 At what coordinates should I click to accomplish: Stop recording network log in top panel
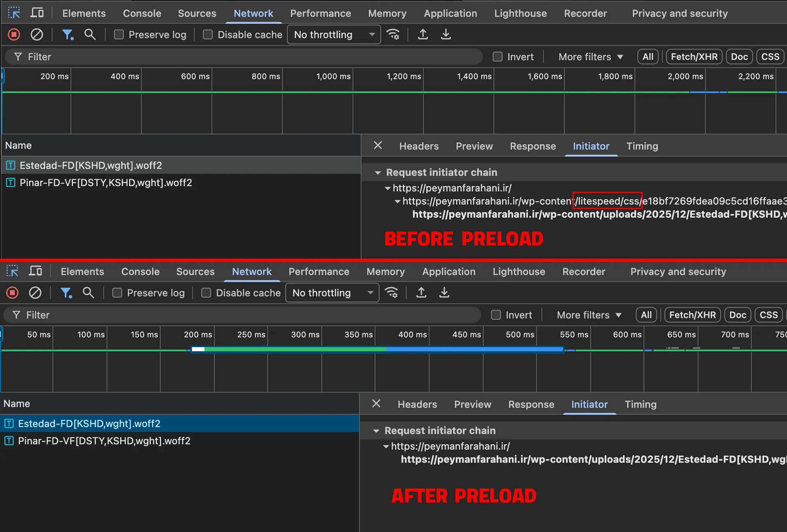point(14,34)
